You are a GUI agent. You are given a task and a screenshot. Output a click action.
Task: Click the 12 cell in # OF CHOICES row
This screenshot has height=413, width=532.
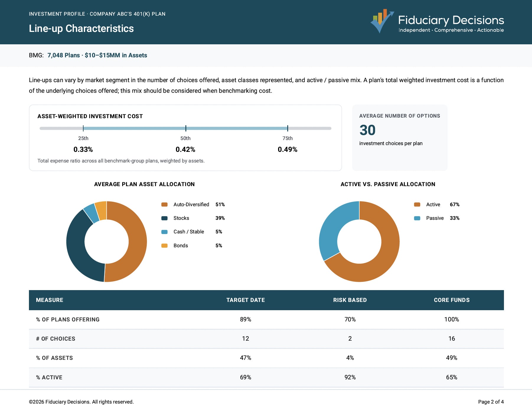tap(246, 339)
